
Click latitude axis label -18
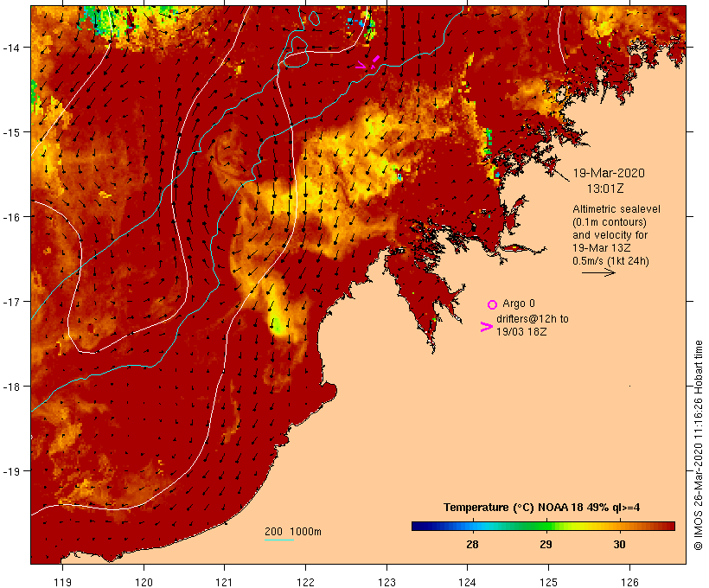point(10,387)
